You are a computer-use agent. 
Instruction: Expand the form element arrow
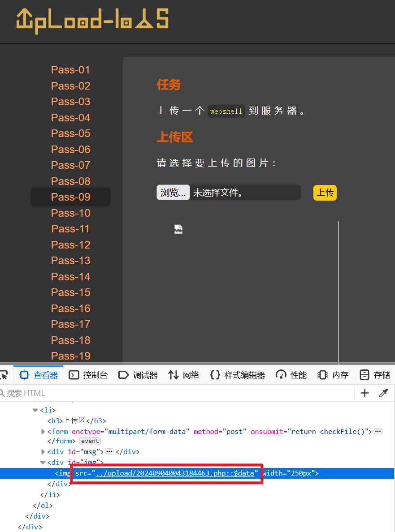[43, 432]
